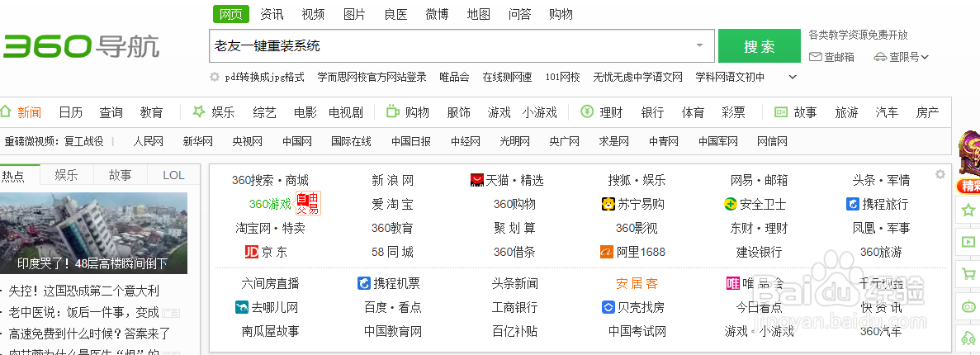Click the sidebar robot face icon
This screenshot has height=355, width=980.
point(968,306)
